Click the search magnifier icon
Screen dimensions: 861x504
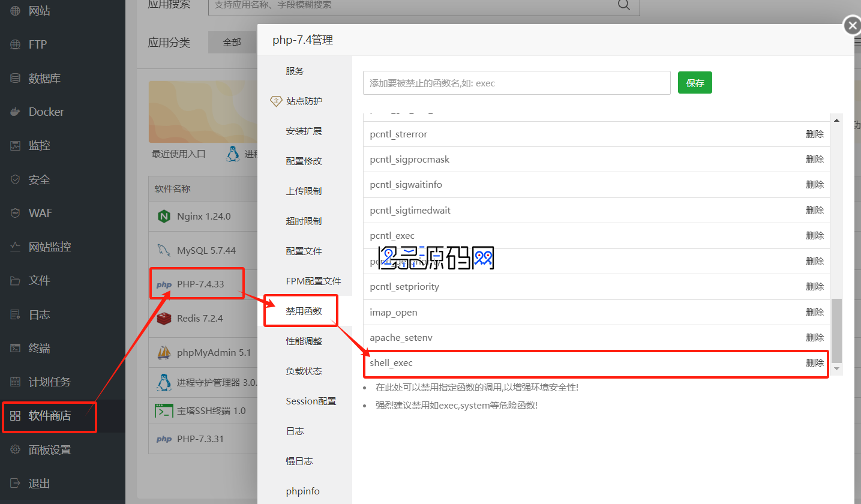[x=624, y=5]
